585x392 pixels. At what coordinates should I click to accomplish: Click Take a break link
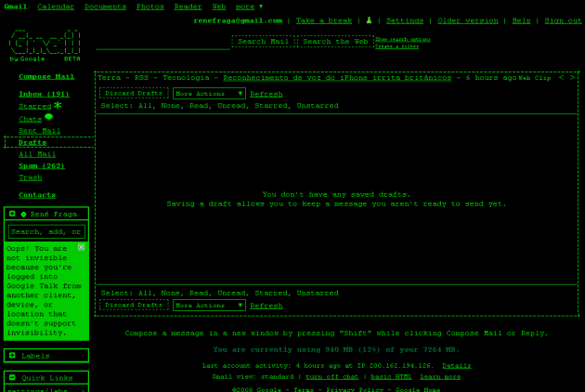point(324,20)
